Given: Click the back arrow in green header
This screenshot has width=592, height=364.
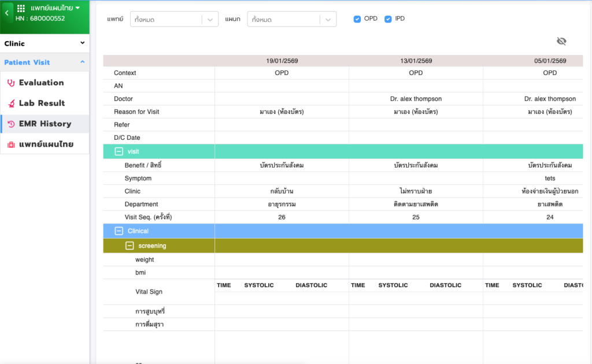Looking at the screenshot, I should coord(6,13).
